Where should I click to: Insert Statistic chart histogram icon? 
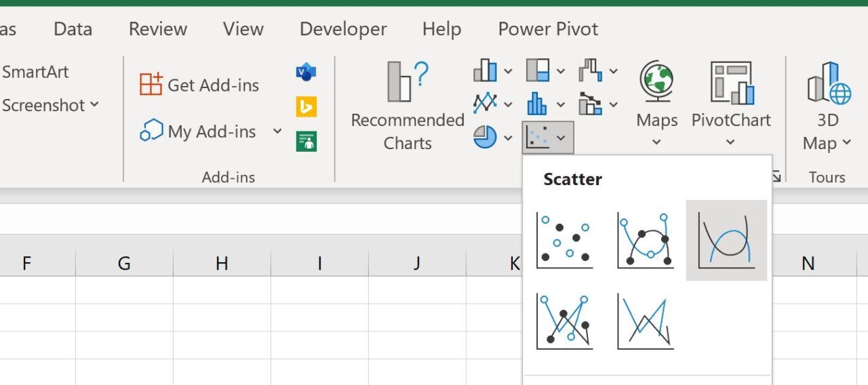[x=537, y=104]
